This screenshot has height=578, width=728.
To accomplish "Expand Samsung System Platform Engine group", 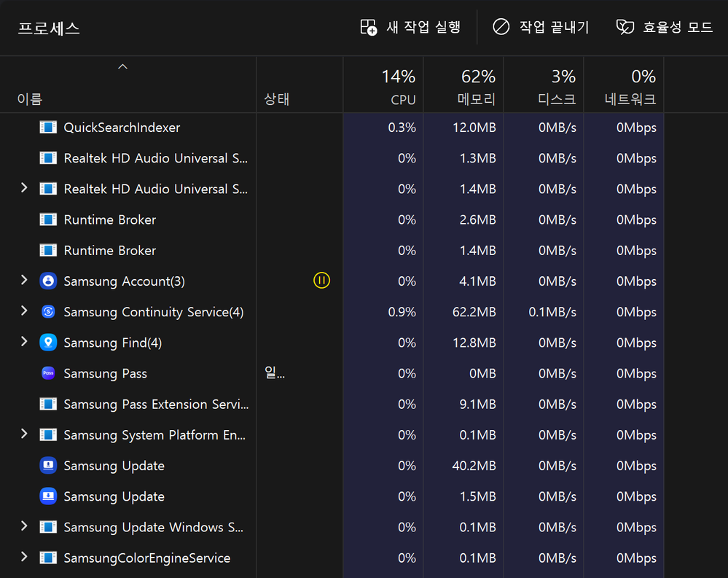I will pyautogui.click(x=24, y=434).
